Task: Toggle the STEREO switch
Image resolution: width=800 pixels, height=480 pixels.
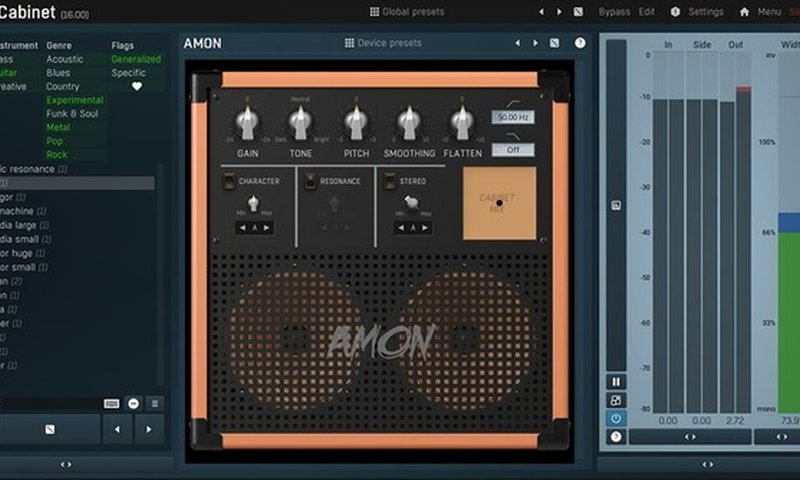Action: (x=390, y=181)
